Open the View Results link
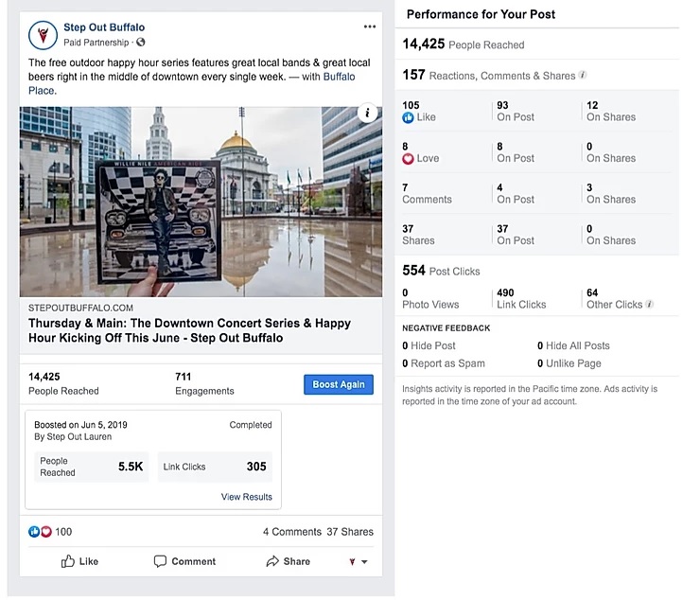 247,497
